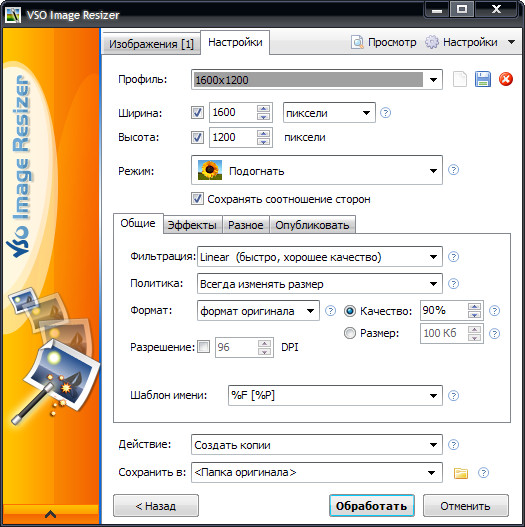The width and height of the screenshot is (525, 527).
Task: Open help icon next to Формат dropdown
Action: pos(330,311)
